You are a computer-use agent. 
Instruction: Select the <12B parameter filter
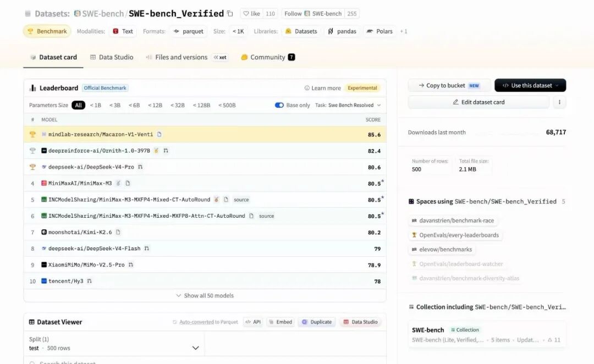pos(155,106)
